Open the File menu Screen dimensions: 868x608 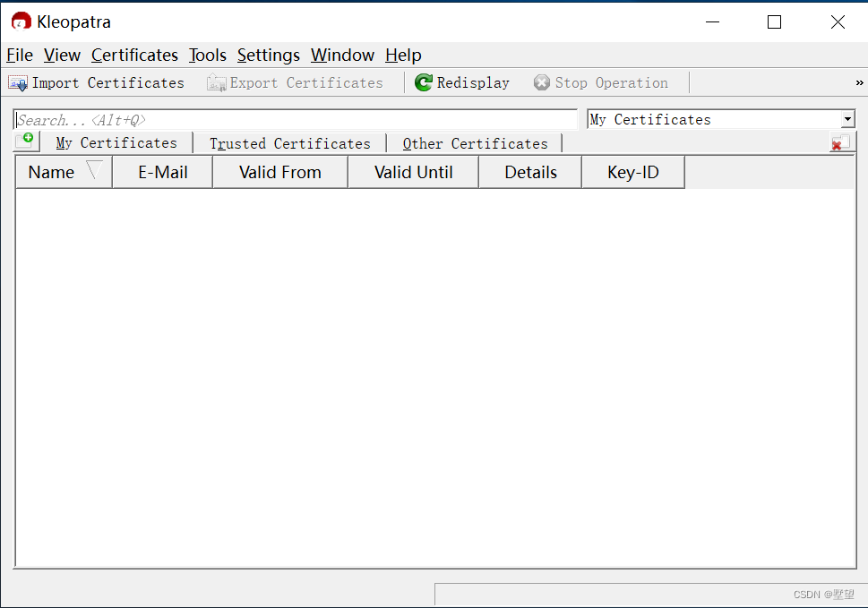coord(20,56)
